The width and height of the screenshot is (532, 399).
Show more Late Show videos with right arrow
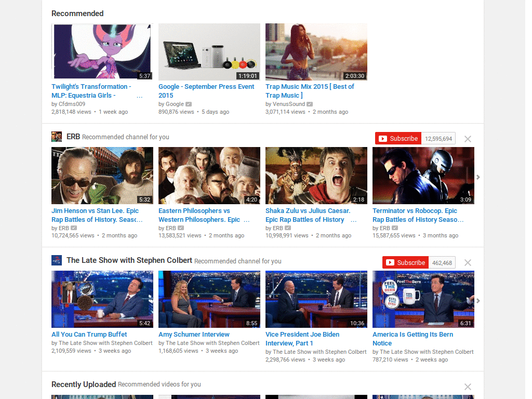coord(478,301)
